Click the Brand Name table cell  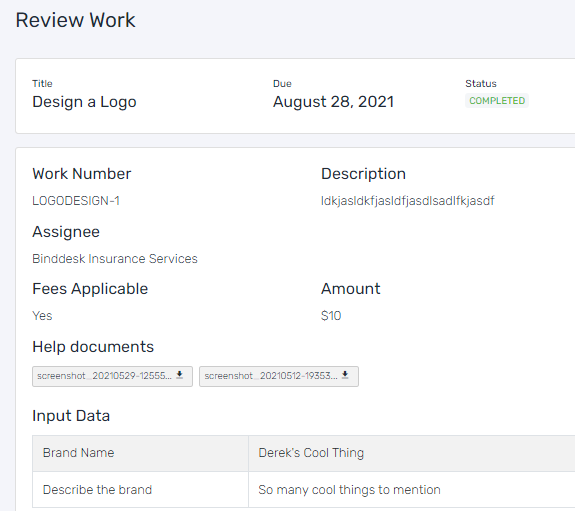point(140,453)
